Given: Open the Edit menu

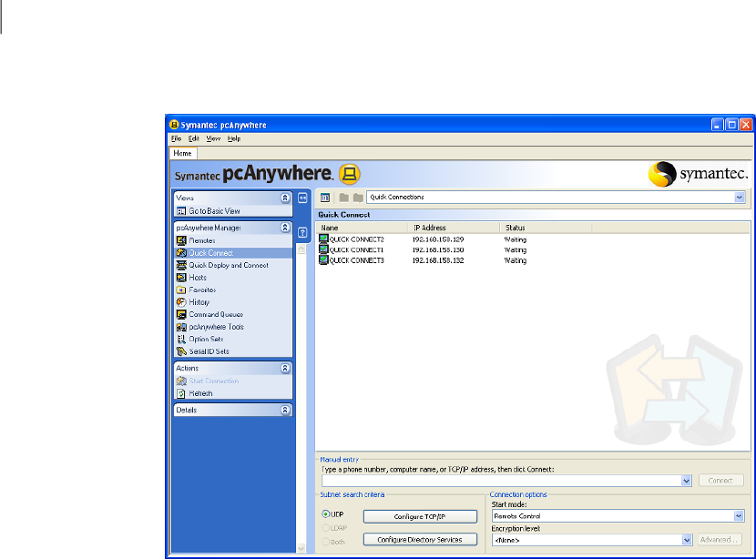Looking at the screenshot, I should [x=194, y=138].
